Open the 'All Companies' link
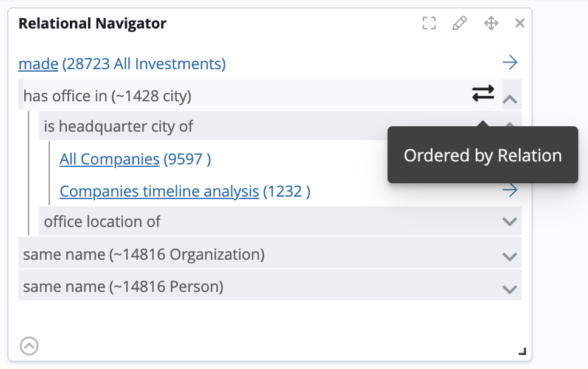Viewport: 588px width, 369px height. [109, 160]
